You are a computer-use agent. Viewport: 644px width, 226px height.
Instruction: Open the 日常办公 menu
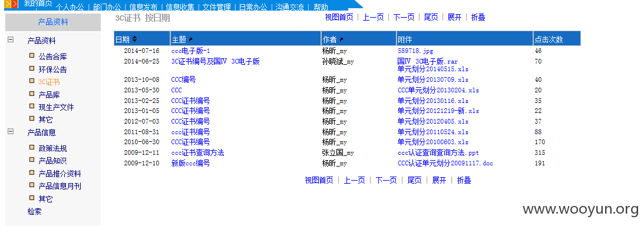[253, 7]
